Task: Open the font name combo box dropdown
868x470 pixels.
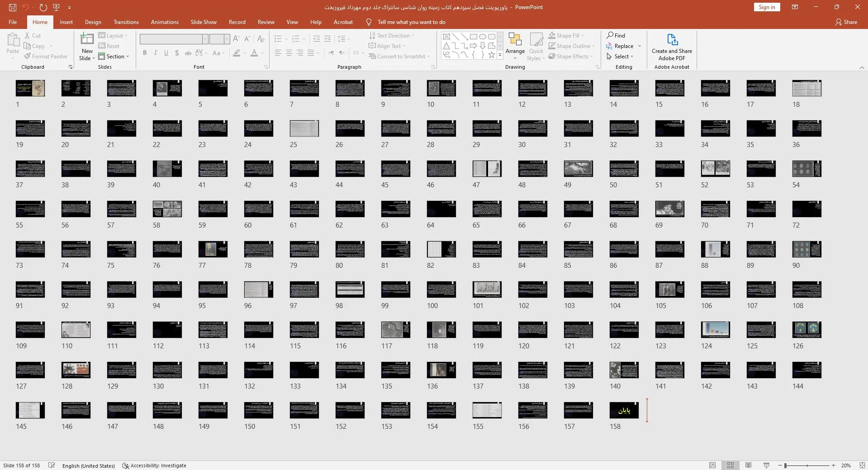Action: (205, 39)
